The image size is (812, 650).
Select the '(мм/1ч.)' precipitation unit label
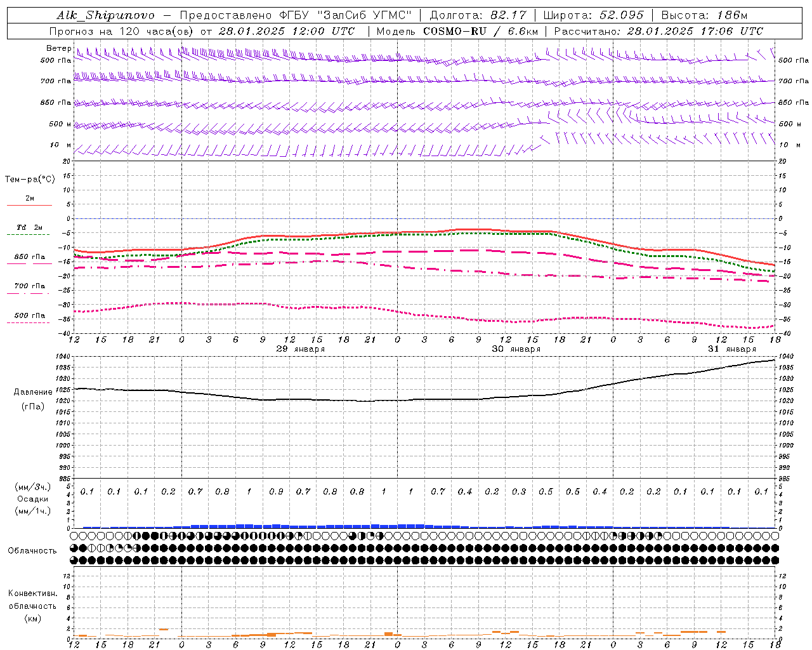[33, 511]
